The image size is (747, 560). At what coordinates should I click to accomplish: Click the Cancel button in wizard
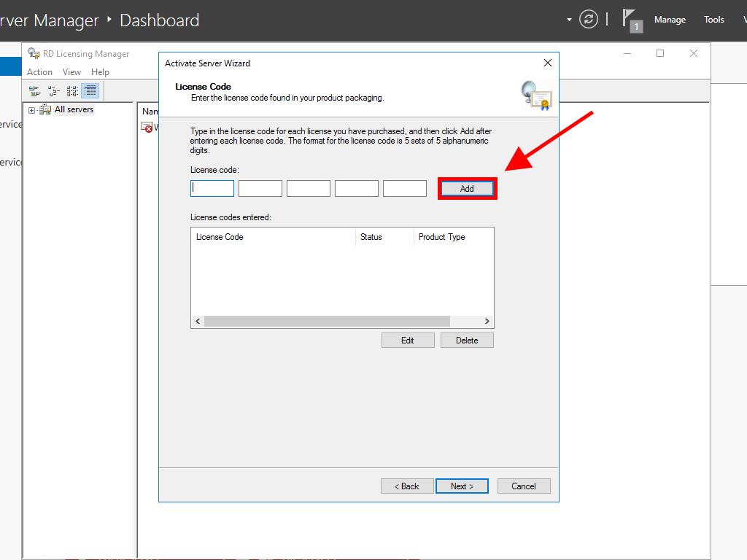[x=523, y=486]
